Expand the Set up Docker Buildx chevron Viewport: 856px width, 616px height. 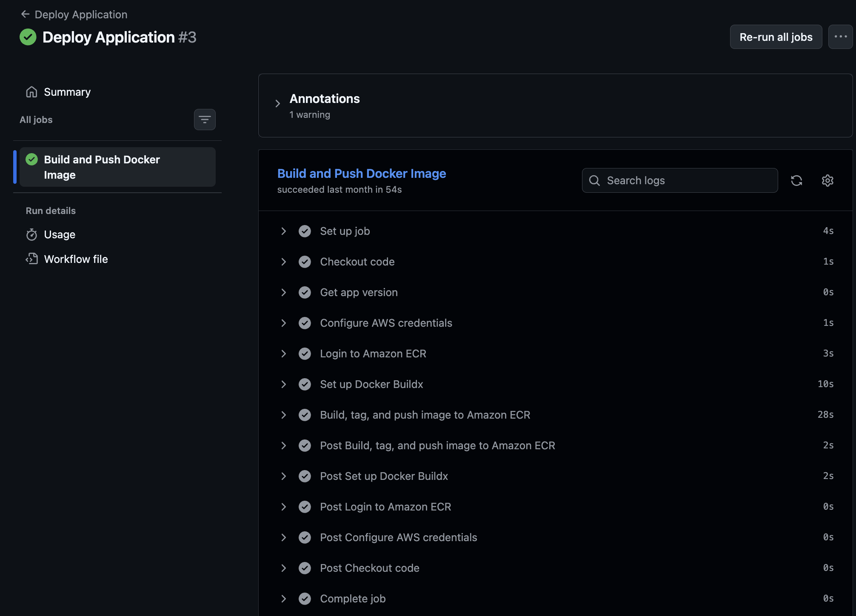click(x=283, y=384)
